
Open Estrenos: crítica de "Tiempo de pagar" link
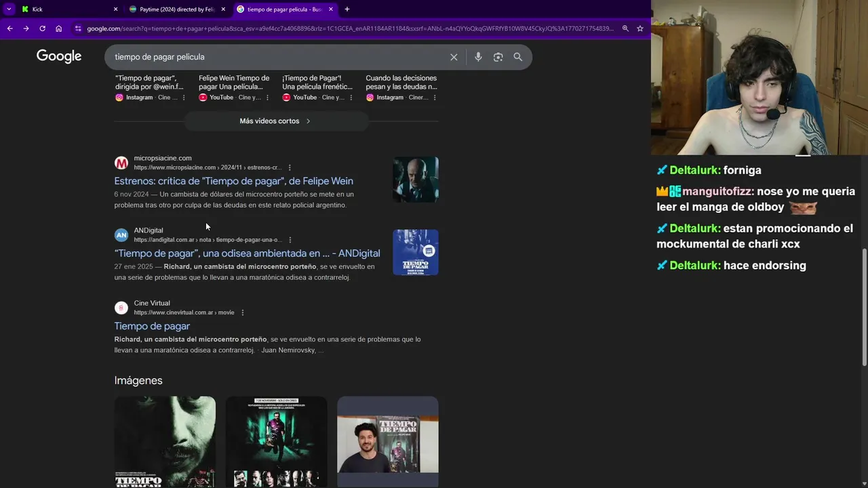233,181
